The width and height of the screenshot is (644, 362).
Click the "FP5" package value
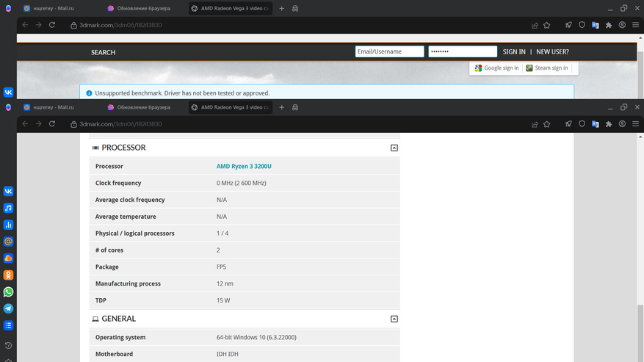point(221,267)
